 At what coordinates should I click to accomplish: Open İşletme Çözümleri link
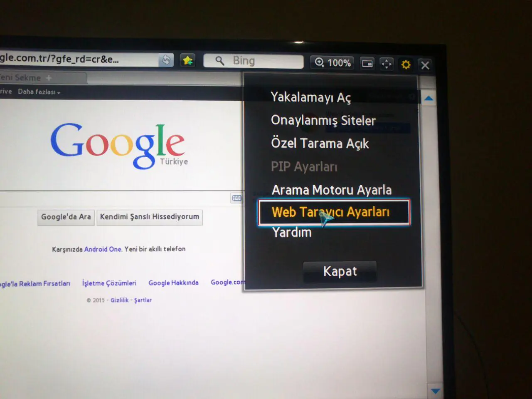pyautogui.click(x=109, y=283)
